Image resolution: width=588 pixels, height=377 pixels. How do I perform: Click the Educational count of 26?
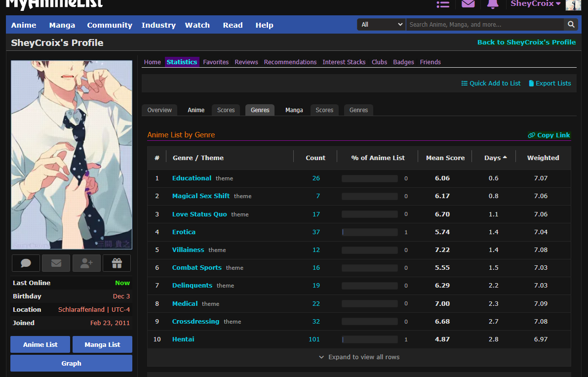click(x=316, y=178)
